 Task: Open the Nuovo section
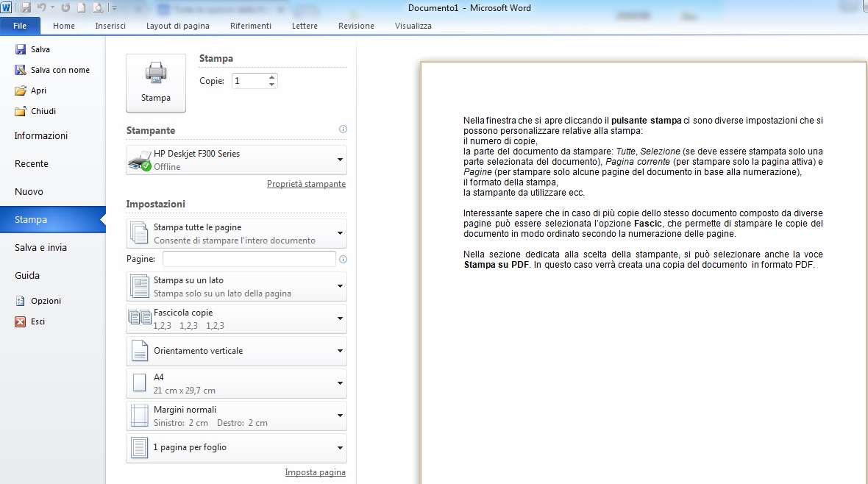tap(29, 191)
